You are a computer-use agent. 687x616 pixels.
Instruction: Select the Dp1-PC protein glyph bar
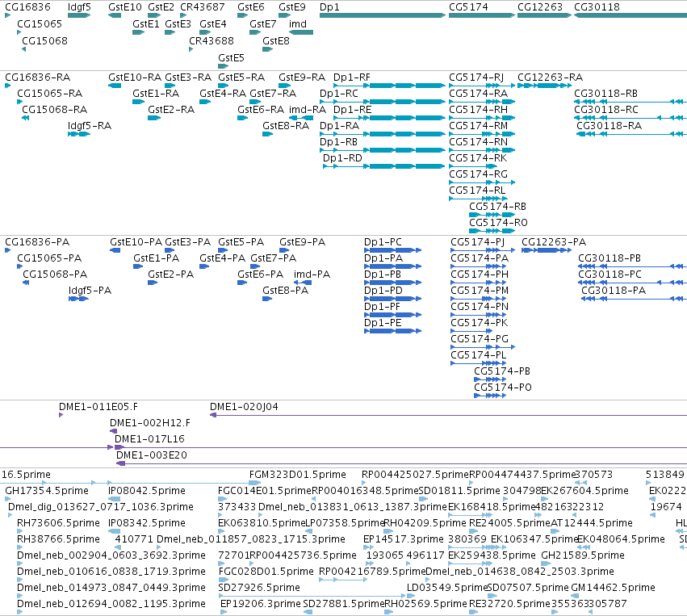(x=392, y=250)
